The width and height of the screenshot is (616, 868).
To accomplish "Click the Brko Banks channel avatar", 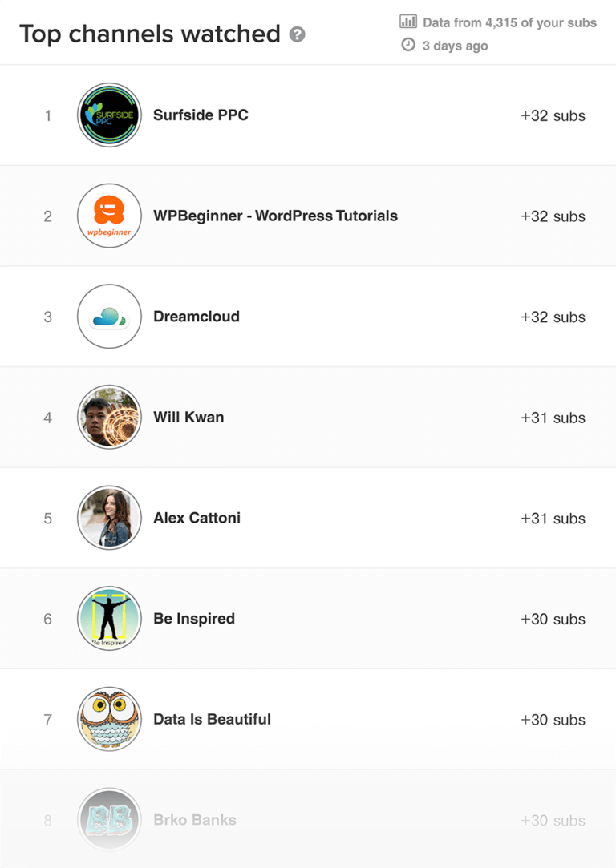I will (109, 820).
